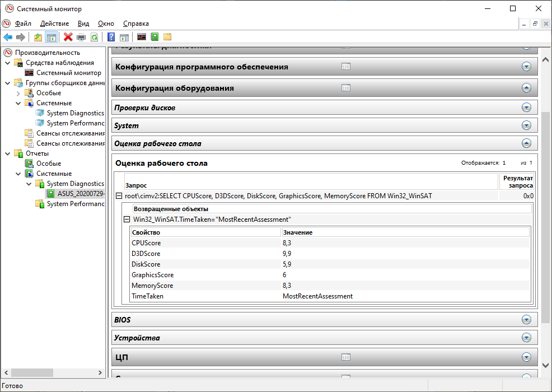This screenshot has width=552, height=392.
Task: Expand the BIOS section arrow
Action: [526, 319]
